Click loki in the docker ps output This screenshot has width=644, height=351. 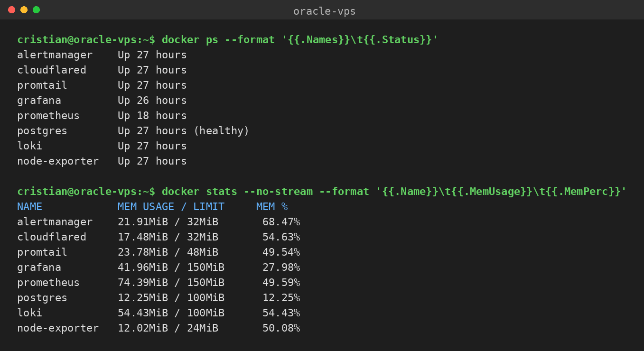click(x=29, y=146)
